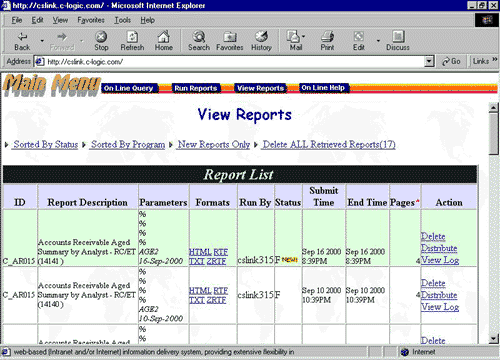Click the NEW! badge in Status column
This screenshot has width=500, height=360.
point(290,260)
